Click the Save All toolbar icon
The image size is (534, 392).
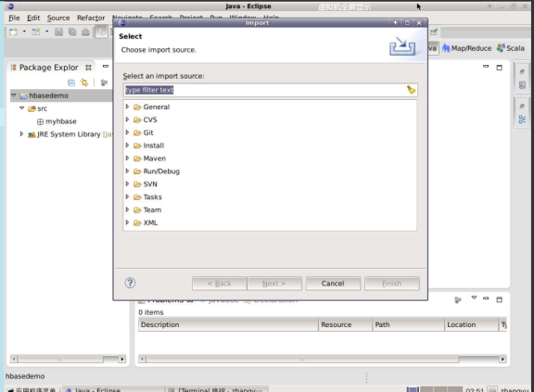tap(72, 32)
